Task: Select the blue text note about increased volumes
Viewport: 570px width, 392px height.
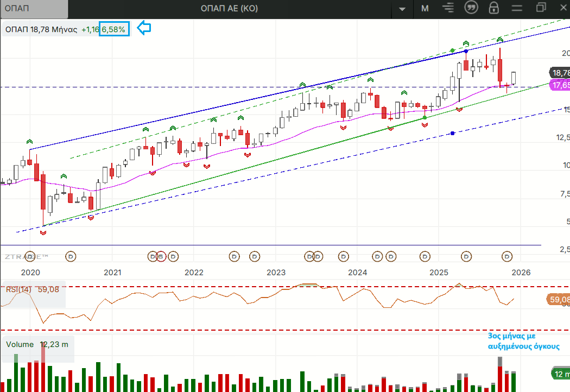Action: click(x=523, y=341)
